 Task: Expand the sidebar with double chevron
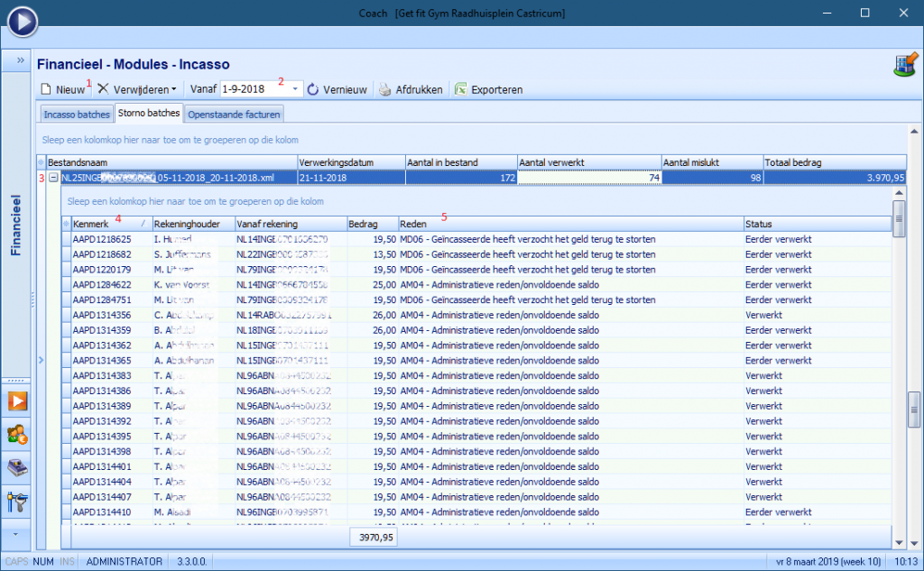pyautogui.click(x=19, y=60)
